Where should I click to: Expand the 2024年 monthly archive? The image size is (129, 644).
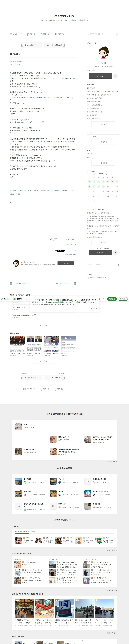click(x=90, y=154)
